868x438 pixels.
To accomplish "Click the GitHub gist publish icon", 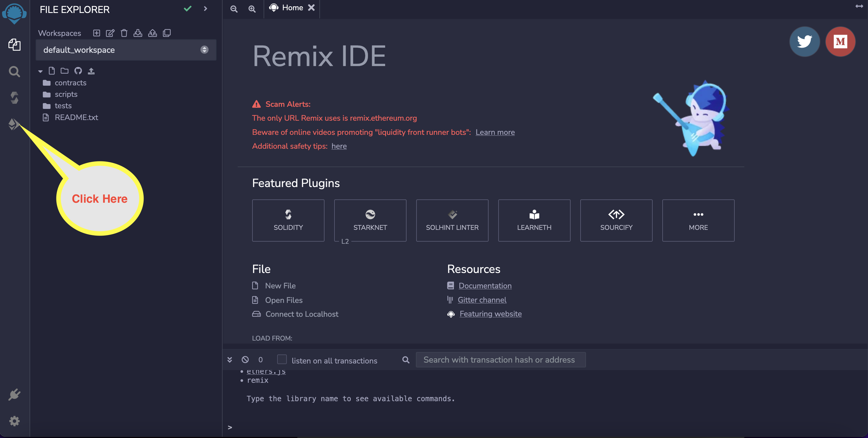I will pos(78,71).
